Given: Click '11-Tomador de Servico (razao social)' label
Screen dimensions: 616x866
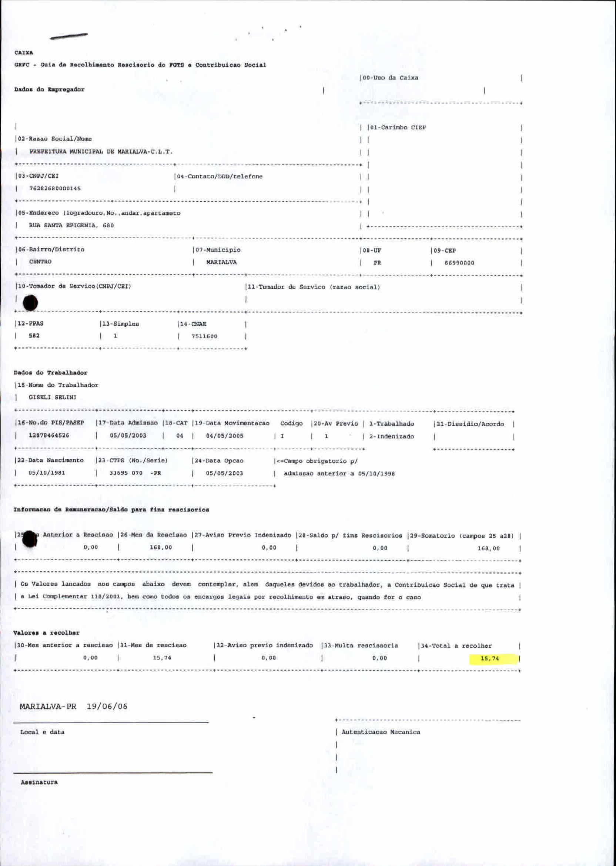Looking at the screenshot, I should (x=313, y=287).
